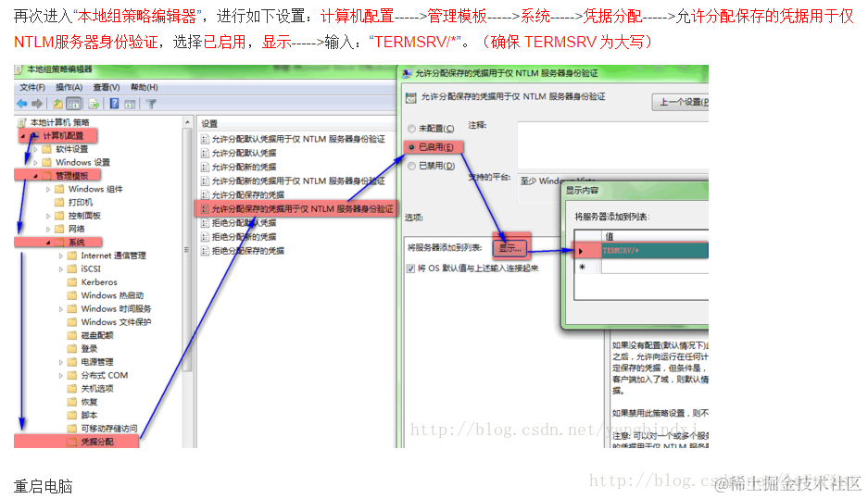Collapse the 计算机配置 tree node
Viewport: 868px width, 499px height.
tap(23, 136)
